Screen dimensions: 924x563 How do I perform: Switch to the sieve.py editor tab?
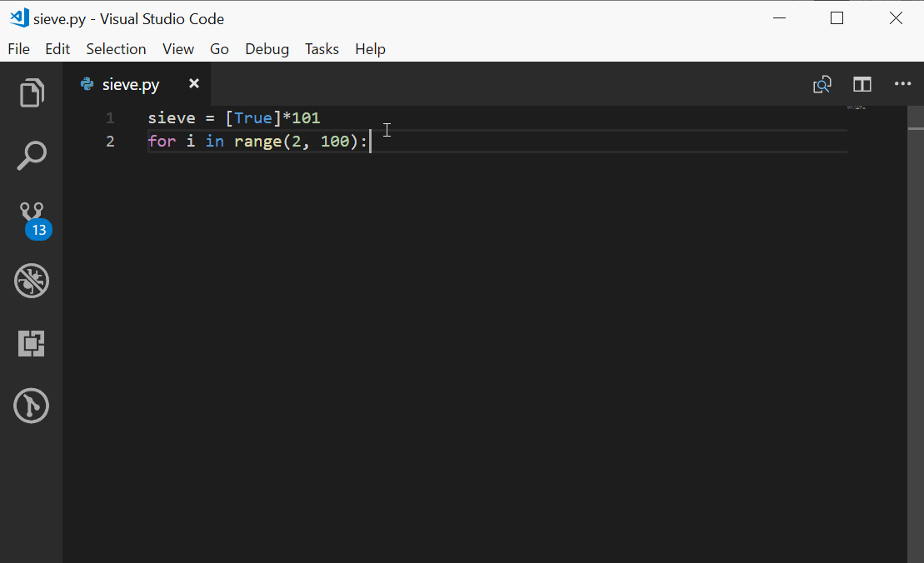coord(129,83)
